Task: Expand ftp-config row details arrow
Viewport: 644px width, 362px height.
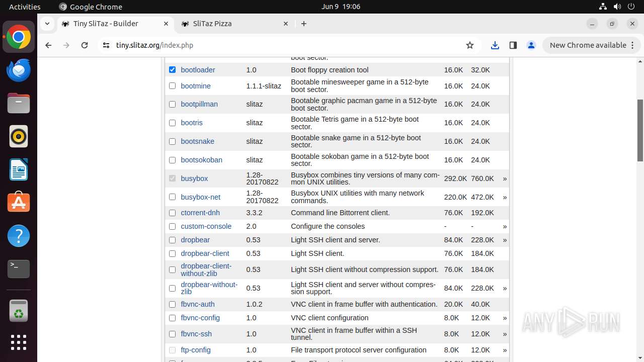Action: point(505,350)
